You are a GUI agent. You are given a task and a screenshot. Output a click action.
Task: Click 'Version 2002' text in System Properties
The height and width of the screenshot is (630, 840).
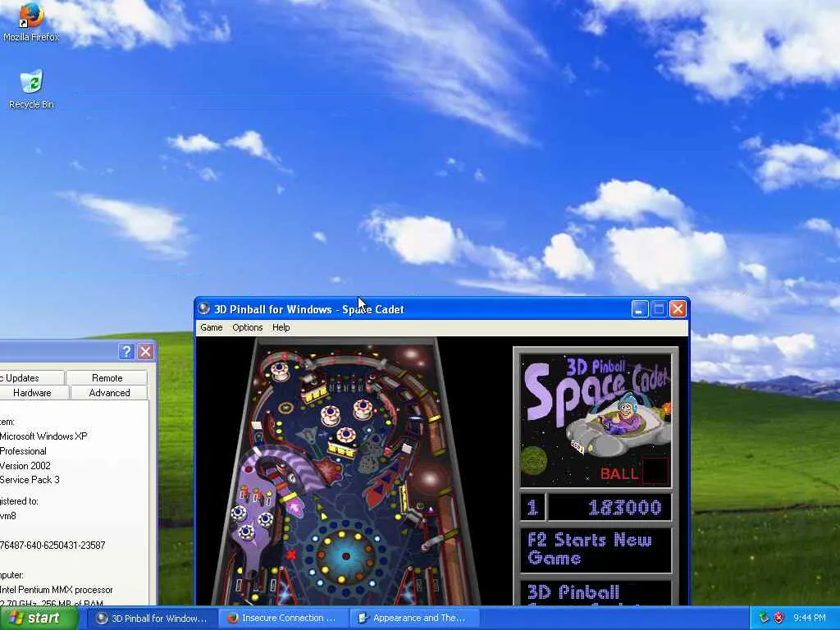coord(25,466)
